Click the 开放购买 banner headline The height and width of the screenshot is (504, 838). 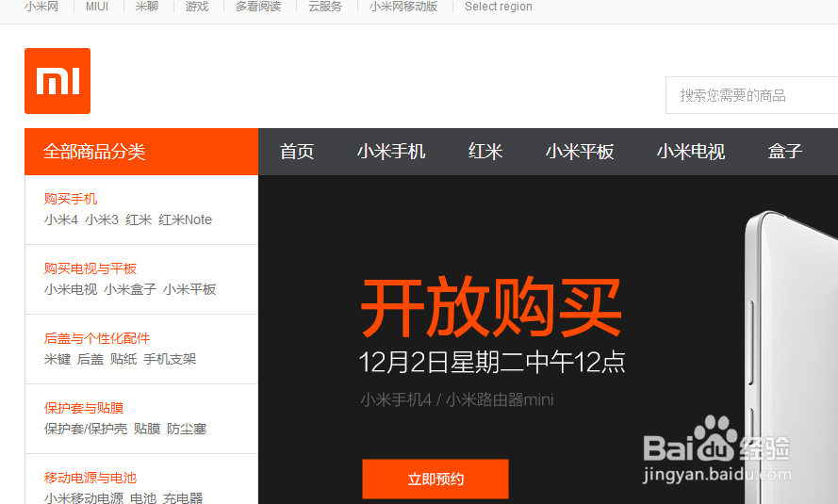point(492,307)
